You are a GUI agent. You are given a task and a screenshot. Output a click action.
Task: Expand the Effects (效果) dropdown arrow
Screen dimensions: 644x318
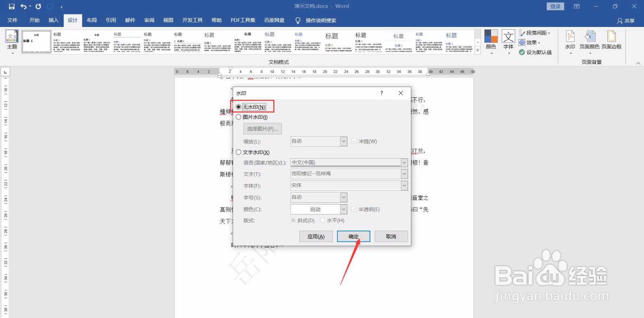[x=539, y=43]
